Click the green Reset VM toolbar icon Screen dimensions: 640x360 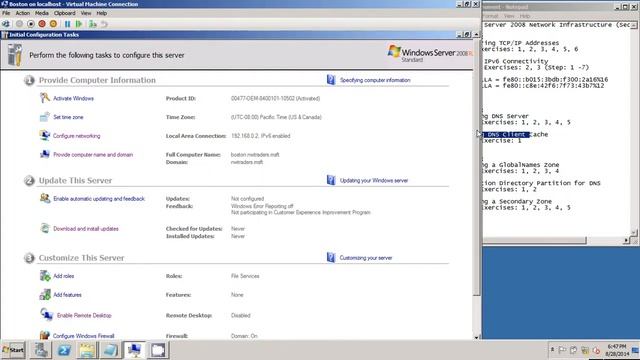79,24
